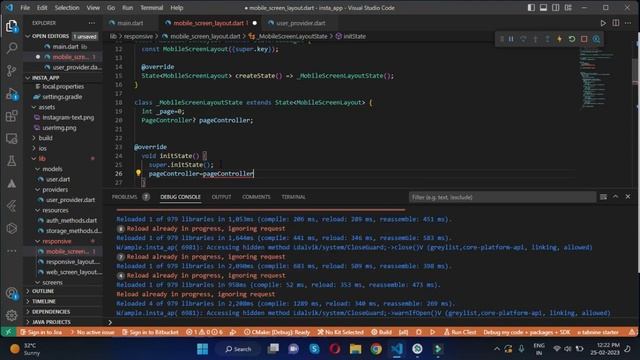Trigger Hot Reload lightning icon
The height and width of the screenshot is (360, 640).
click(560, 39)
